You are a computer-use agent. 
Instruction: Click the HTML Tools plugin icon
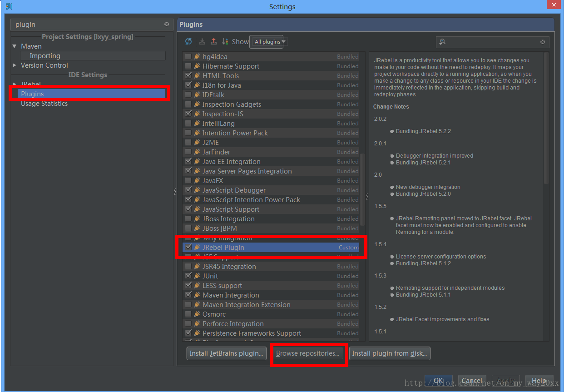(x=197, y=76)
